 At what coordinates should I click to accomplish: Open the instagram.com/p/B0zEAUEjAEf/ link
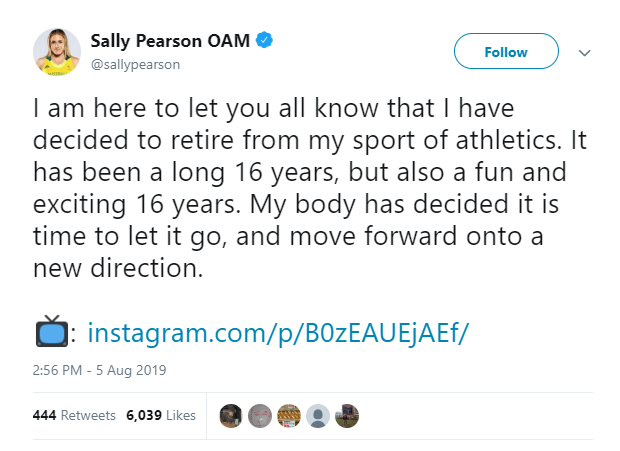coord(278,332)
